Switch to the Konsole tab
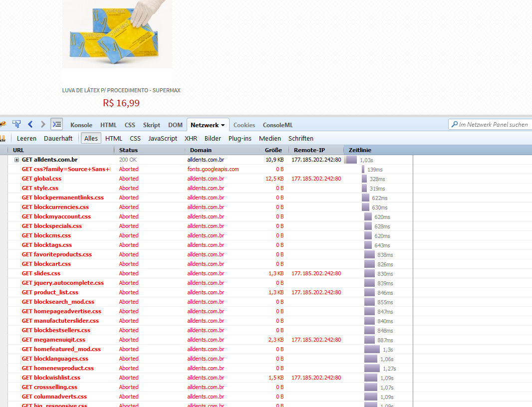Image resolution: width=532 pixels, height=407 pixels. point(81,125)
